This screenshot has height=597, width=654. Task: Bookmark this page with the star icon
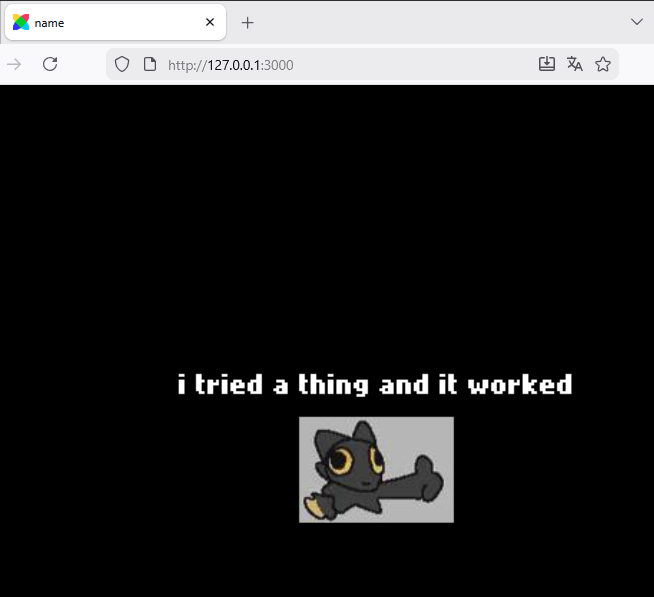pos(603,64)
